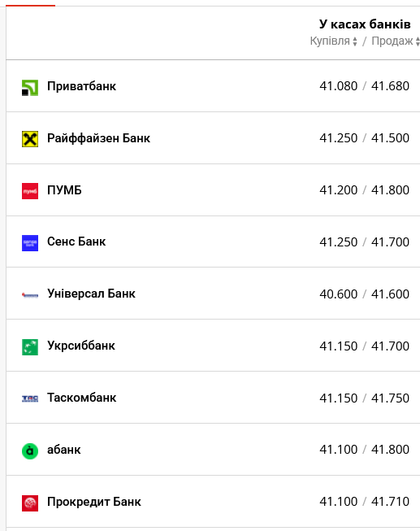Click the Прокредит Банк red logo icon
Screen dimensions: 420x531
[x=30, y=503]
